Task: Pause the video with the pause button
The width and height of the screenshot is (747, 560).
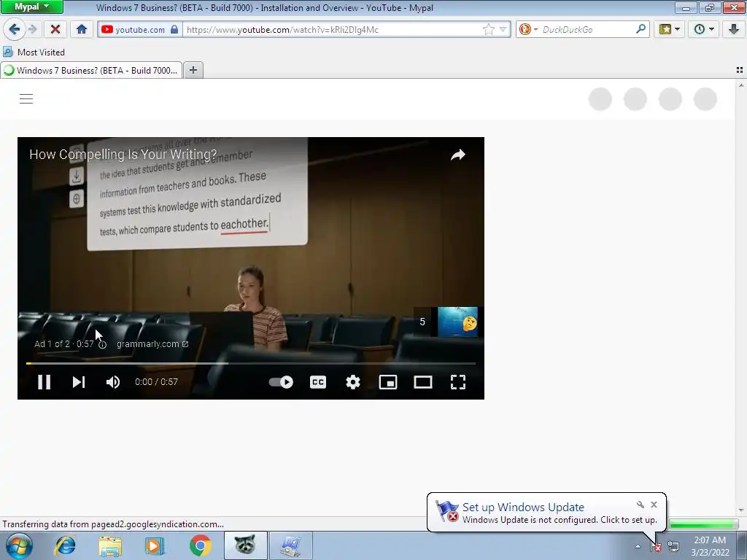Action: pos(44,382)
